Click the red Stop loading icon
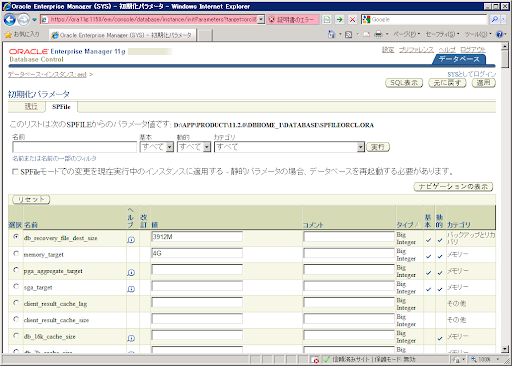Image resolution: width=512 pixels, height=366 pixels. 352,20
